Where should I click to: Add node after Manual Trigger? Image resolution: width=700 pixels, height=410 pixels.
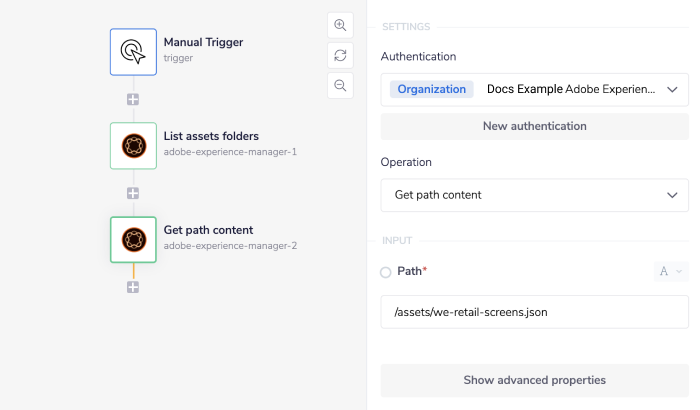pyautogui.click(x=133, y=99)
